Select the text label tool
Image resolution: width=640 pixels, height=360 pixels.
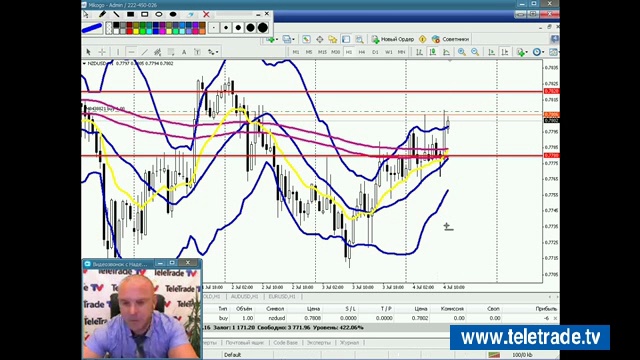[x=197, y=52]
